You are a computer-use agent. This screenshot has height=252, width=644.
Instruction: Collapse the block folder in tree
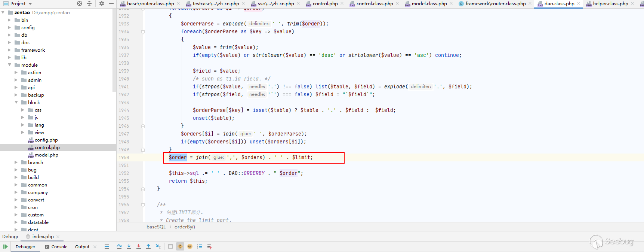coord(16,102)
